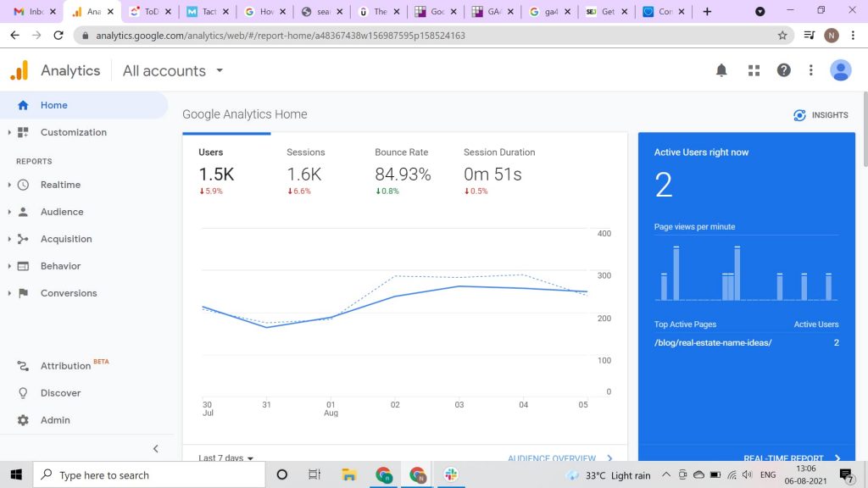868x488 pixels.
Task: Select the Session Duration metric tab
Action: (499, 171)
